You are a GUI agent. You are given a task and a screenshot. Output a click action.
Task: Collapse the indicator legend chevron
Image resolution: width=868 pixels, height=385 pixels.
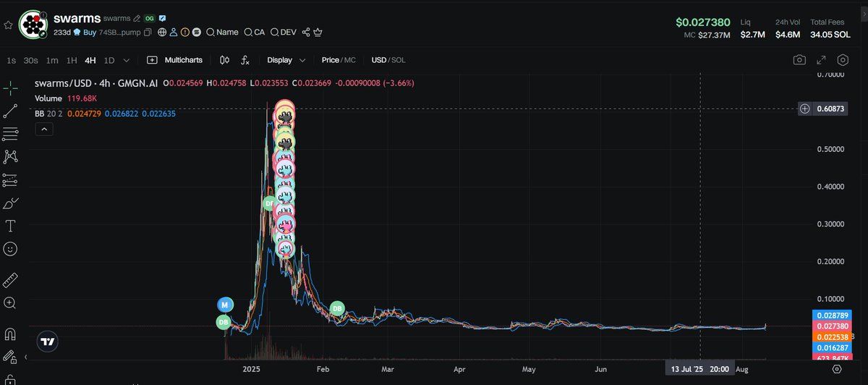click(x=43, y=129)
